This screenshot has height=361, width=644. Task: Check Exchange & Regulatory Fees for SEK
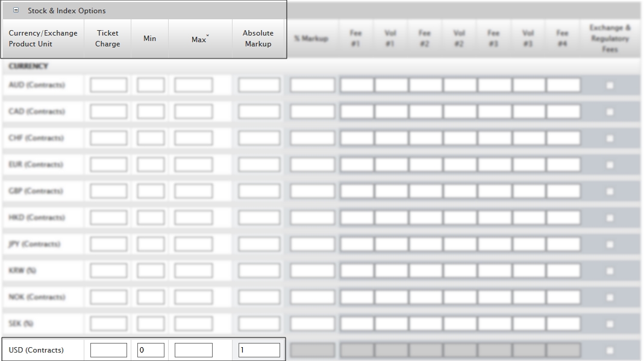[610, 323]
